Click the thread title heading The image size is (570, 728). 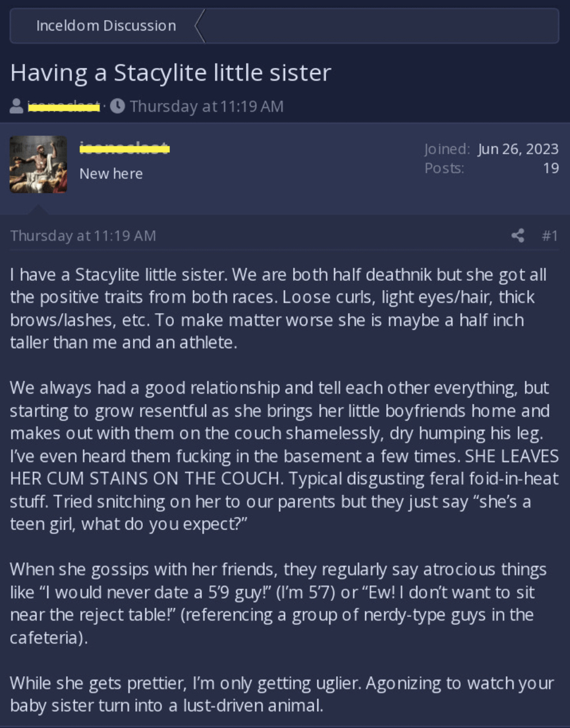coord(170,73)
